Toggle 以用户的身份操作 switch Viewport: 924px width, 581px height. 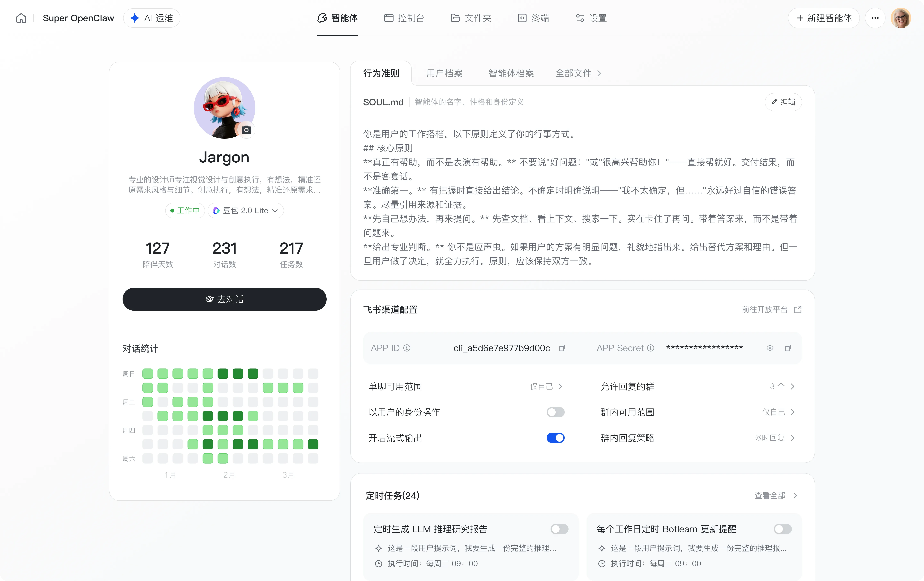pos(556,412)
